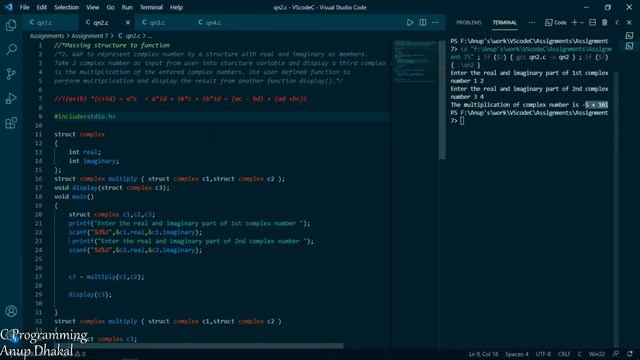The height and width of the screenshot is (360, 640).
Task: Switch to the qn3.c tab
Action: pos(163,22)
